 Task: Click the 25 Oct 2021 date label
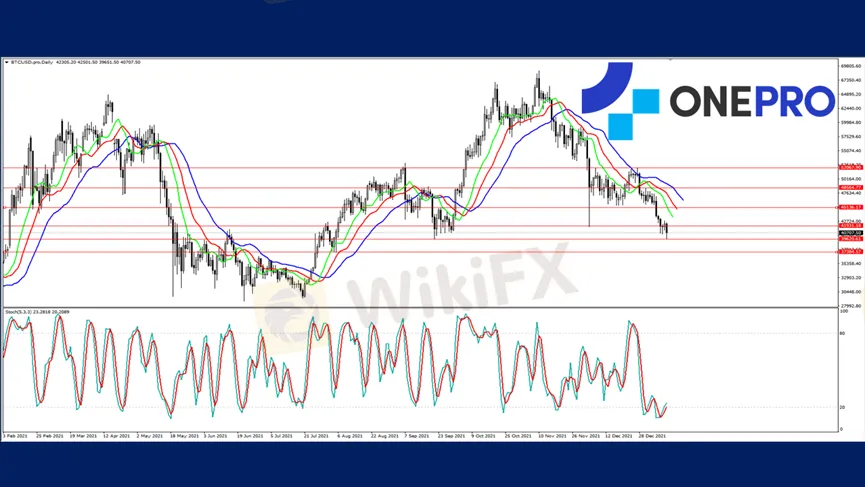click(518, 436)
